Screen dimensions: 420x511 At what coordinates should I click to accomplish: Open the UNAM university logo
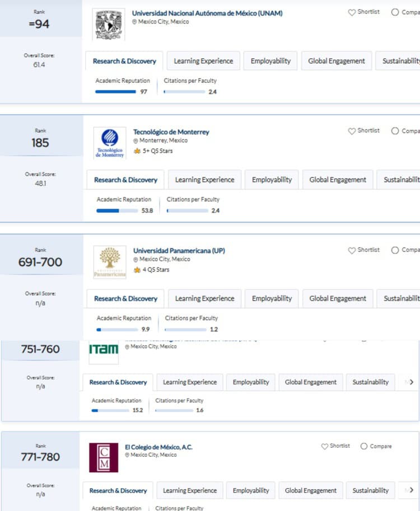(109, 25)
